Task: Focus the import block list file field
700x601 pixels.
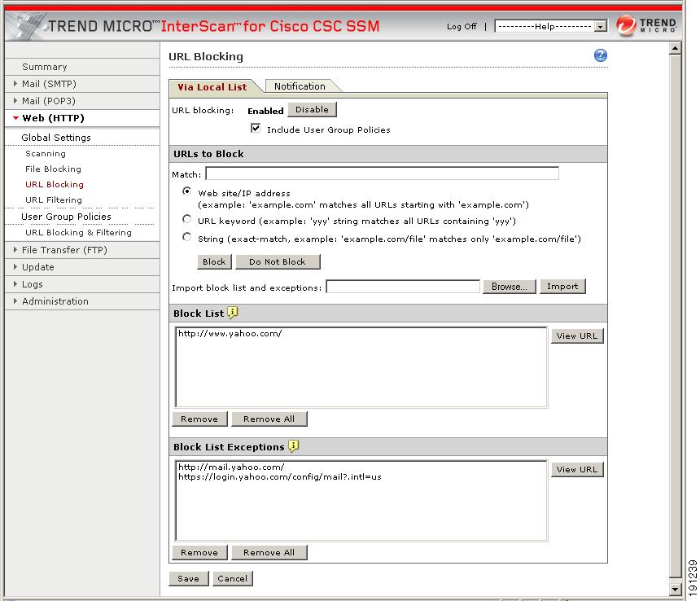Action: tap(403, 287)
